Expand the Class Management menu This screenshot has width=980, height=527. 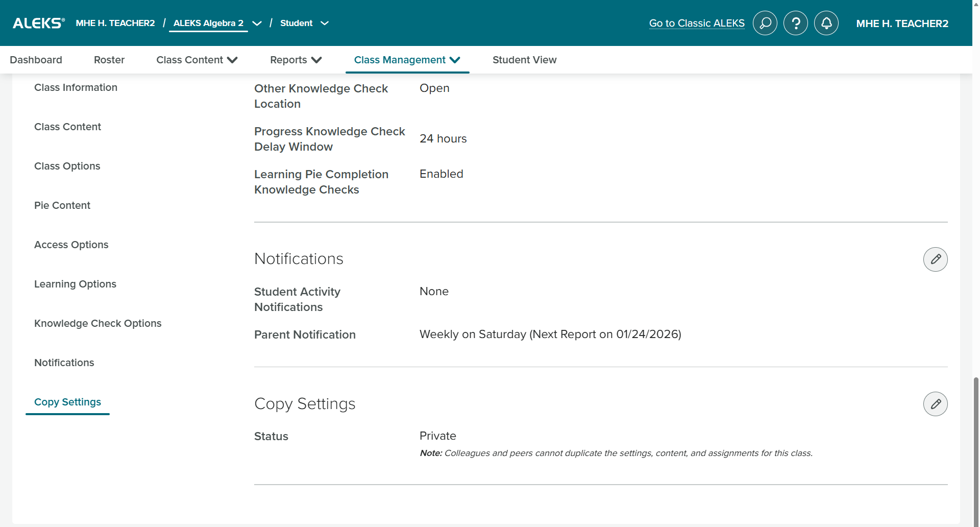point(407,60)
